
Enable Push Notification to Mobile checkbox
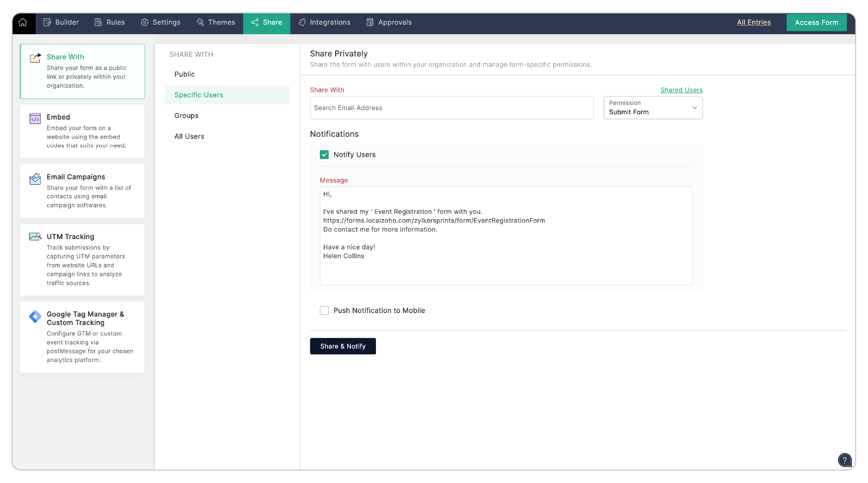click(x=324, y=310)
